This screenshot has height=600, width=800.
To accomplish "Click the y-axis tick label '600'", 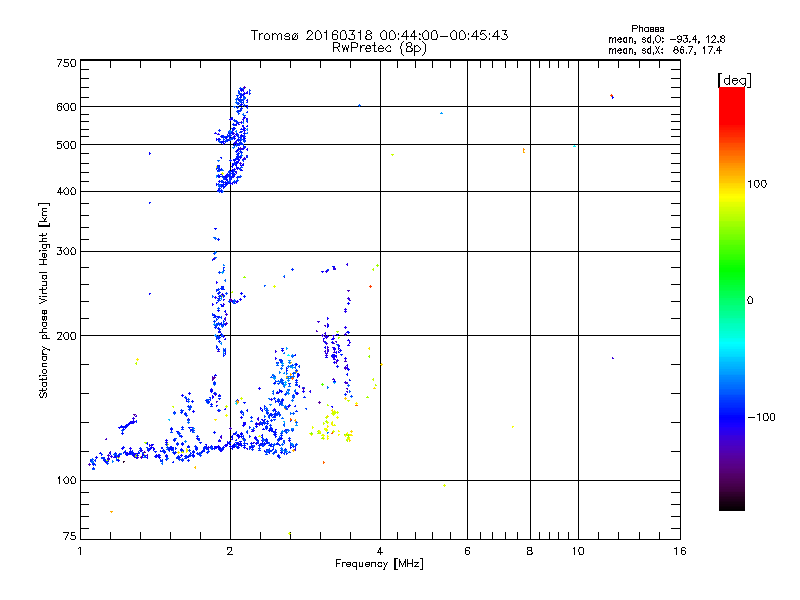I will pos(66,107).
